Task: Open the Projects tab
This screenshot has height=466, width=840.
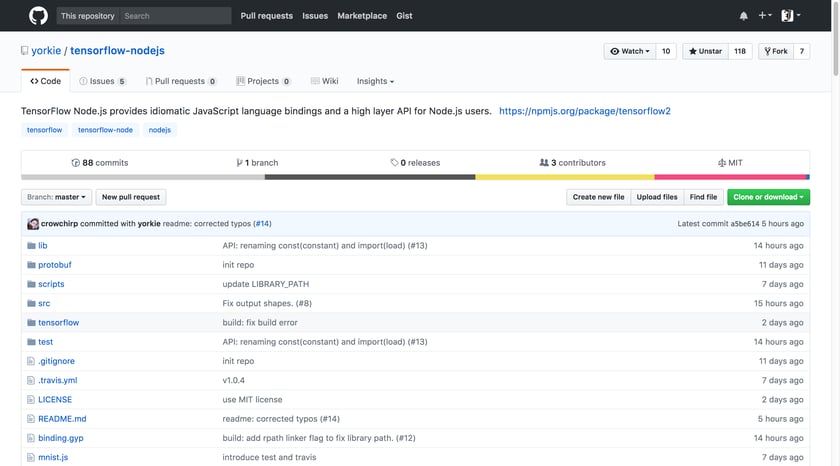Action: click(x=263, y=81)
